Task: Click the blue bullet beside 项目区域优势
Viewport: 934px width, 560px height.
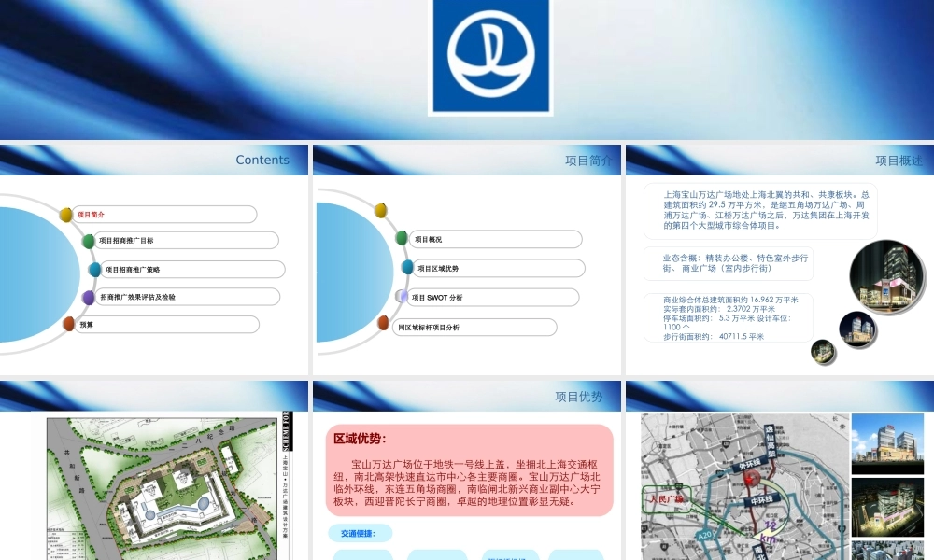Action: point(407,267)
